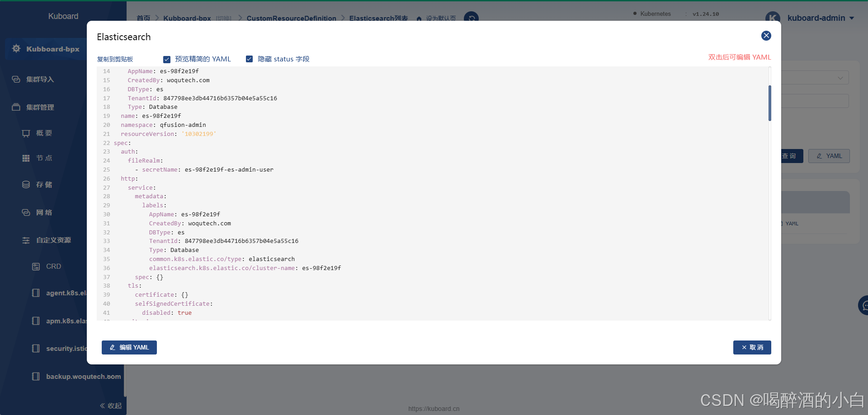The height and width of the screenshot is (415, 868).
Task: Toggle the hide status field checkbox
Action: [249, 59]
